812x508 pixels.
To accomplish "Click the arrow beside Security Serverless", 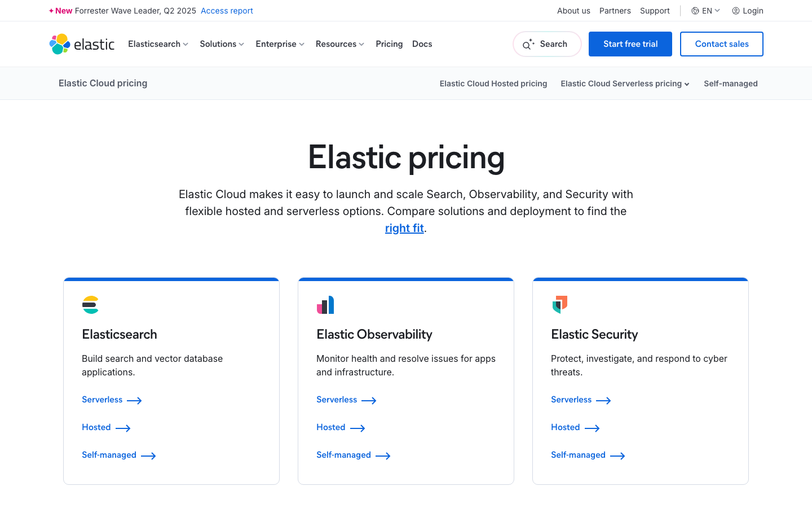I will (603, 400).
